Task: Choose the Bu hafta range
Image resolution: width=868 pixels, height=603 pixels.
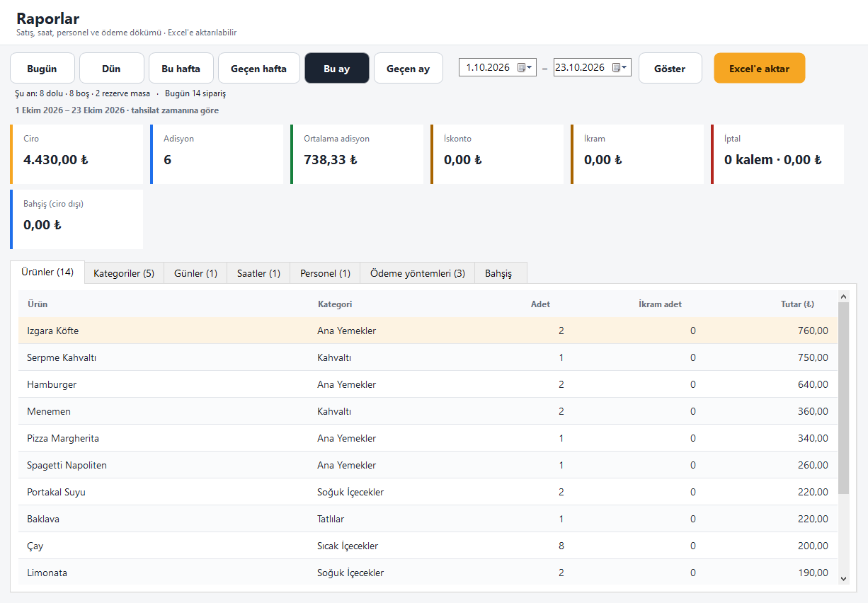Action: (x=181, y=69)
